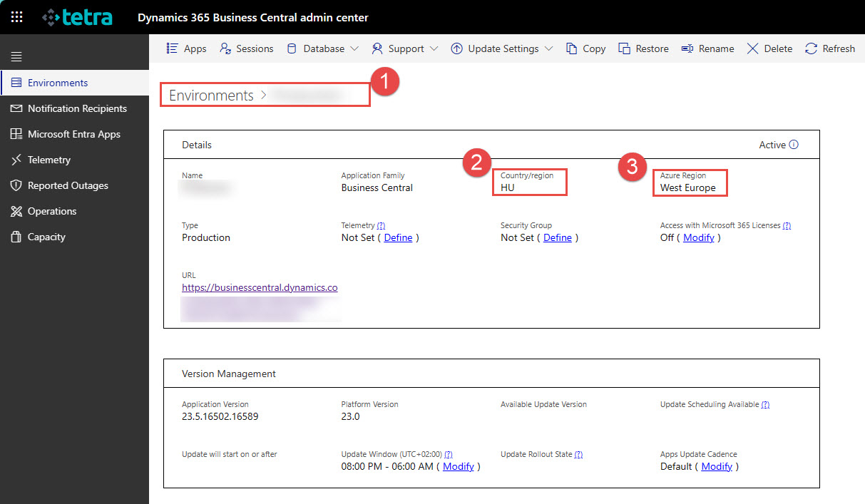
Task: Click Modify link for Apps Update Cadence
Action: coord(717,466)
